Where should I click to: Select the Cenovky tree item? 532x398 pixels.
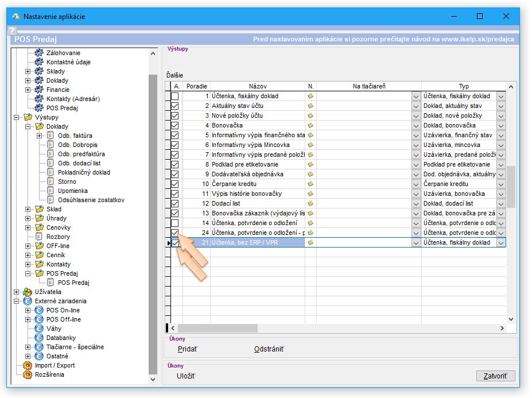coord(59,227)
